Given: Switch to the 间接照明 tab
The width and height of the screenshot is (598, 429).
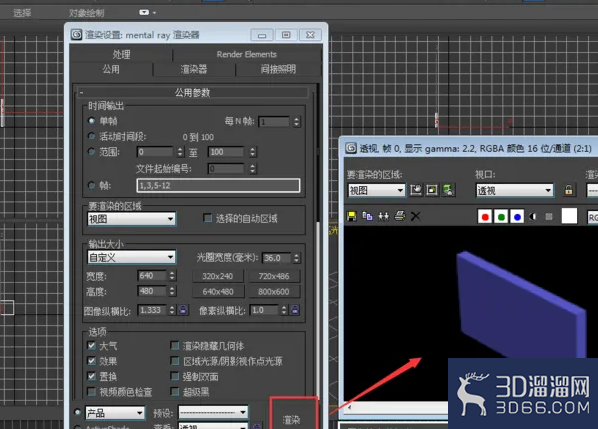Looking at the screenshot, I should [278, 69].
